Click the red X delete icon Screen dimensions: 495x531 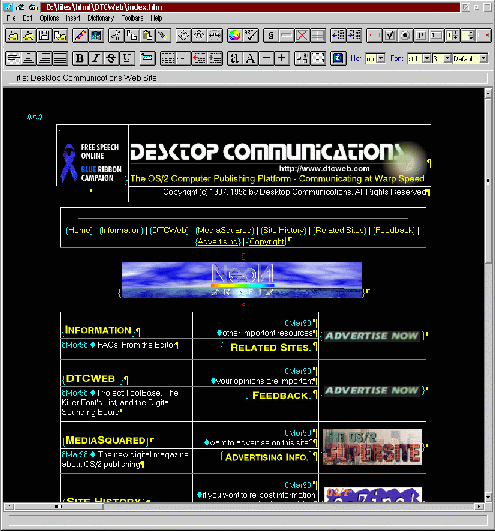[302, 35]
